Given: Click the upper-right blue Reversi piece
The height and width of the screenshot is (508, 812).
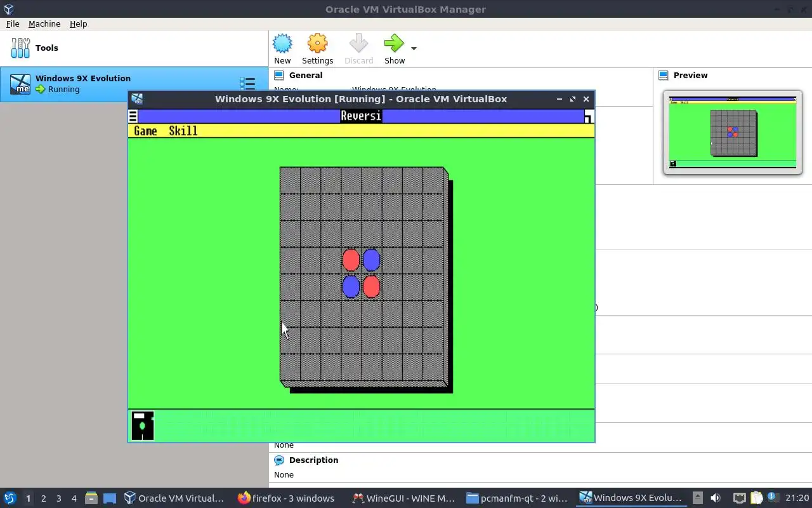Looking at the screenshot, I should click(x=371, y=260).
